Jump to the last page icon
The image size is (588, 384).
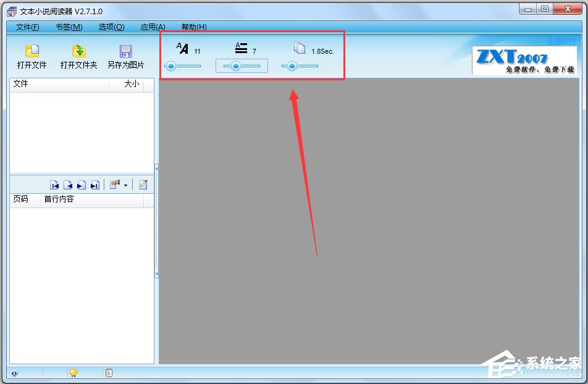click(x=94, y=184)
